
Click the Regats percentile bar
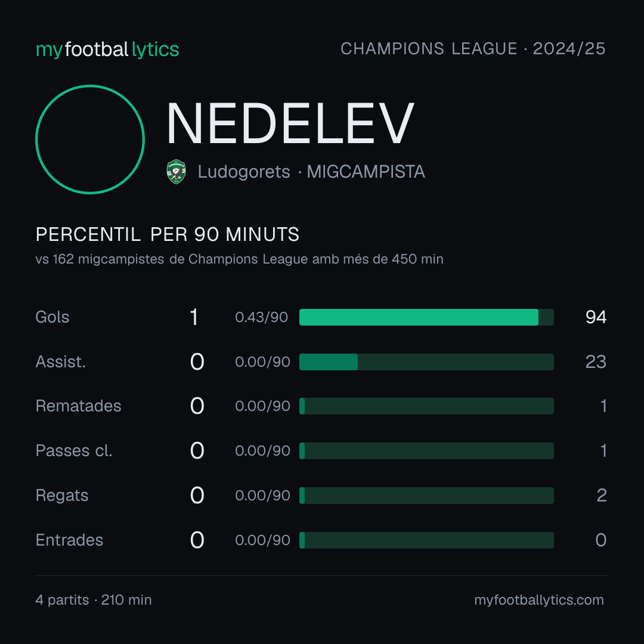coord(426,496)
